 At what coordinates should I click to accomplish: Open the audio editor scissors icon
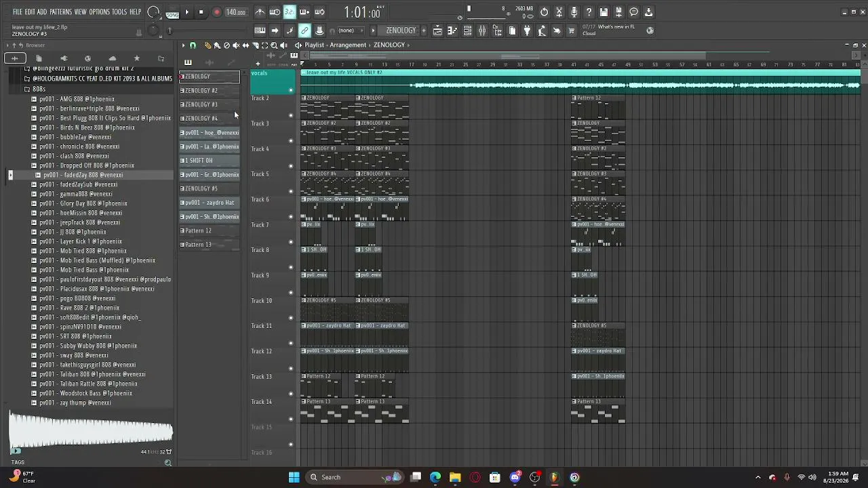(559, 12)
